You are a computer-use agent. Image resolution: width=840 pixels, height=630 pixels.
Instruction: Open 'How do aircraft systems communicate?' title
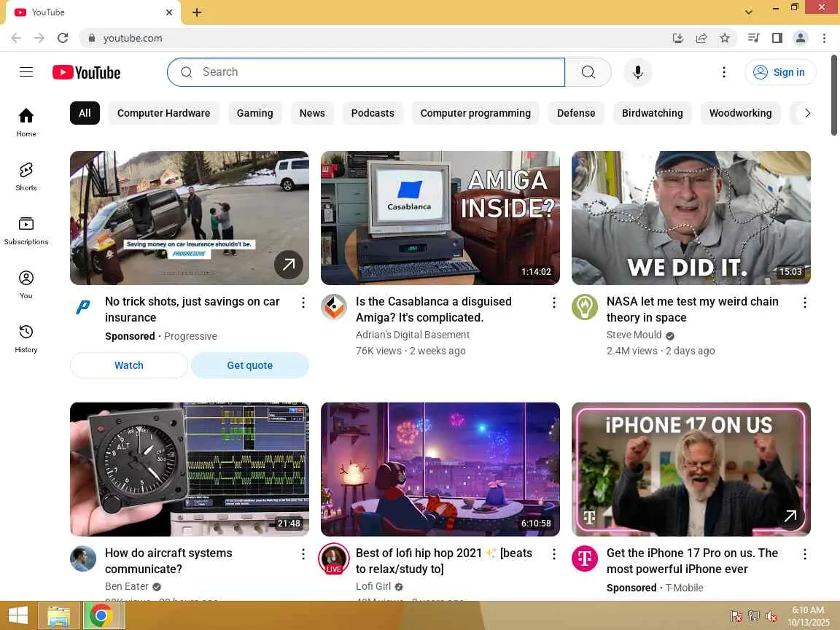tap(168, 560)
